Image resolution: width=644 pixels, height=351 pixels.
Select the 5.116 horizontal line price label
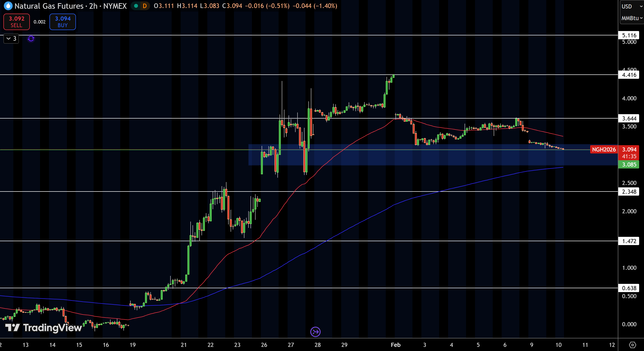629,35
